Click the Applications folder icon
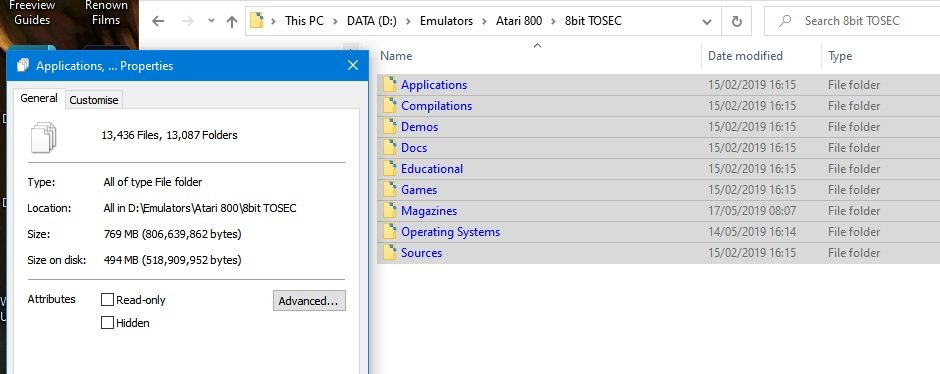 (390, 85)
